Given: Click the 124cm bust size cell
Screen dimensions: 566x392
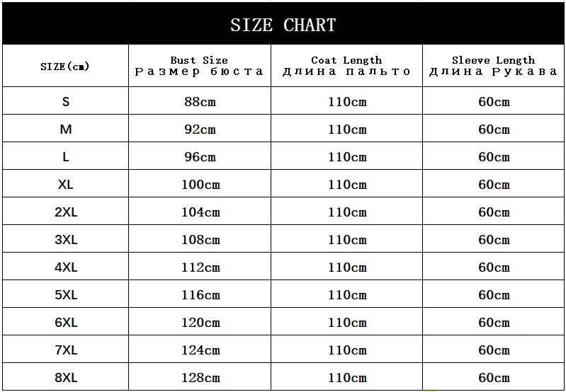Looking at the screenshot, I should 199,350.
